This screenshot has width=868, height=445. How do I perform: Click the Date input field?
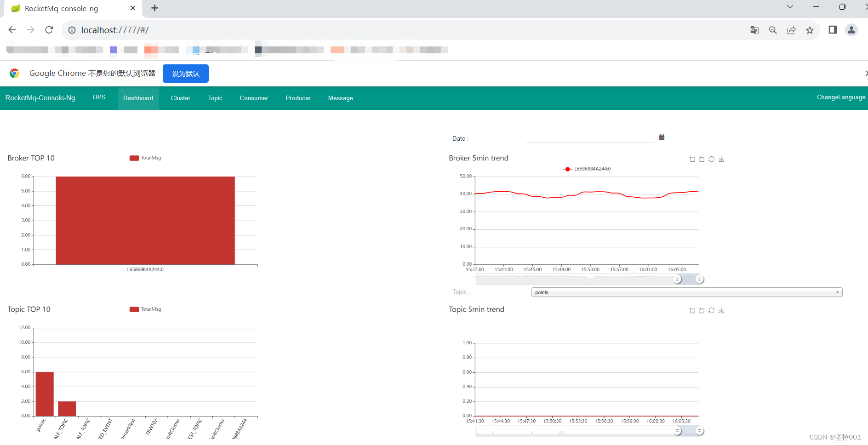click(590, 137)
